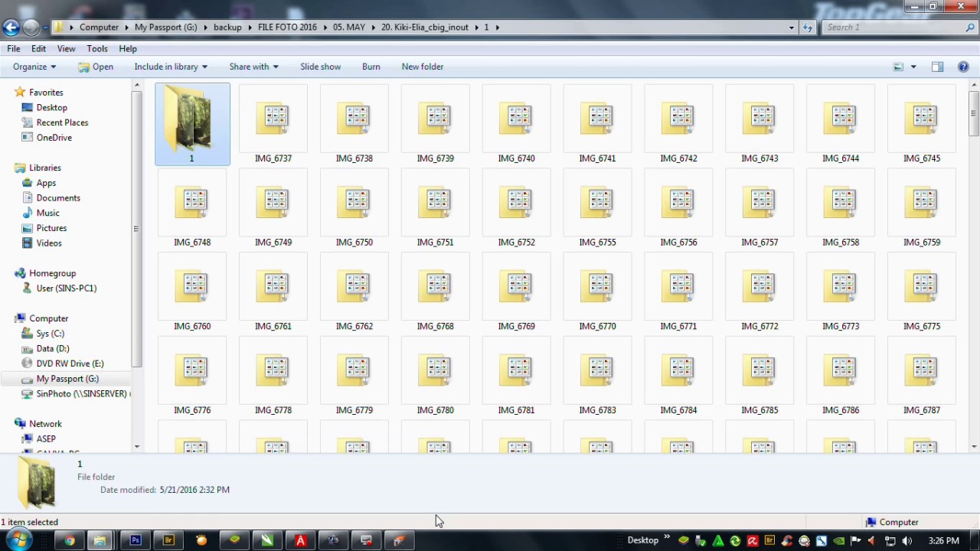Select Videos library in sidebar

click(x=49, y=243)
